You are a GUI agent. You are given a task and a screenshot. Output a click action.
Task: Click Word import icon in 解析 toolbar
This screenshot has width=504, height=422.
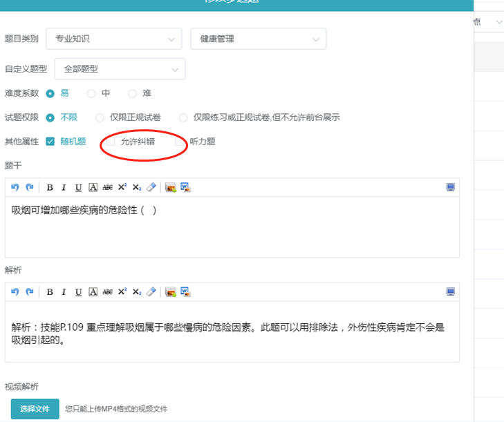coord(185,292)
